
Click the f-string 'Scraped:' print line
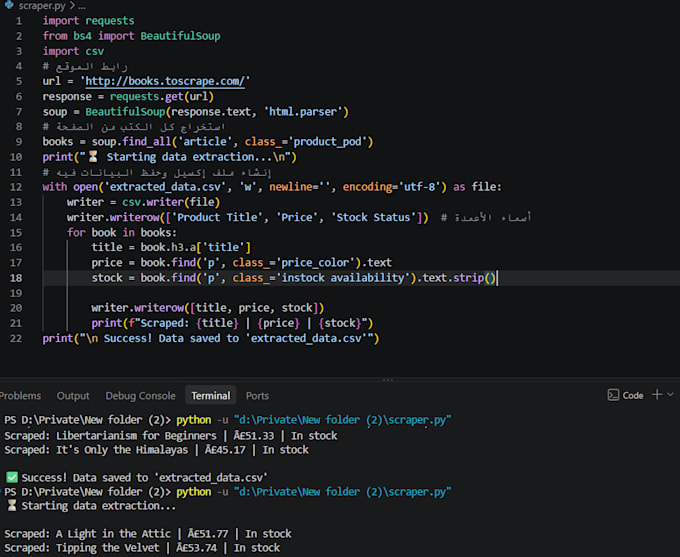232,323
